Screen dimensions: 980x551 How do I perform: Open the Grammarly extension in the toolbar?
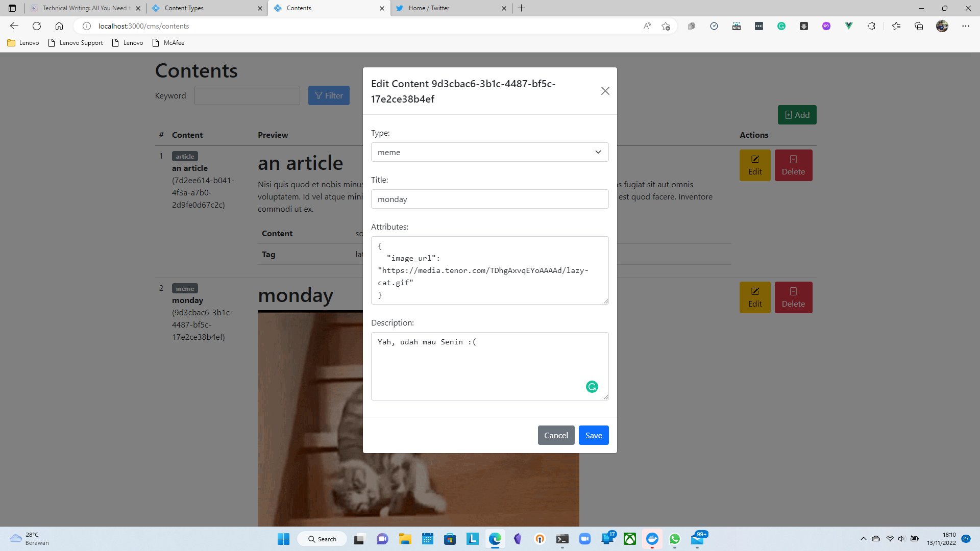pyautogui.click(x=781, y=26)
